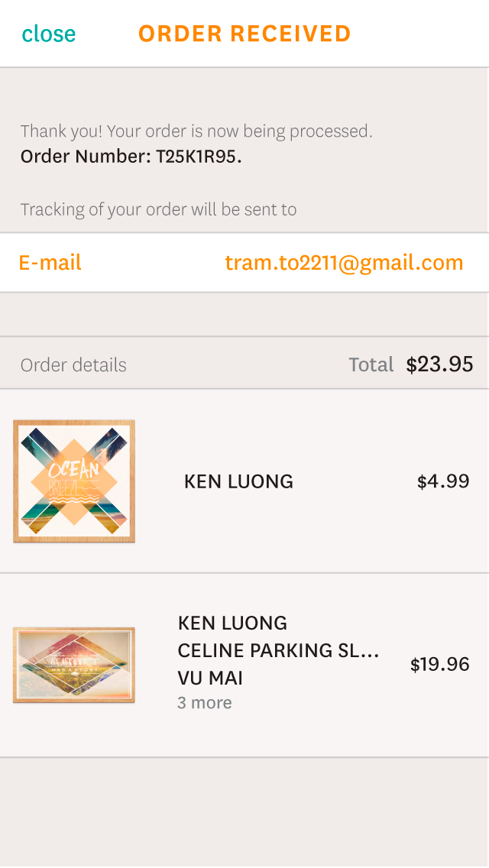Viewport: 489px width, 868px height.
Task: Click the tracking notice text
Action: tap(158, 209)
